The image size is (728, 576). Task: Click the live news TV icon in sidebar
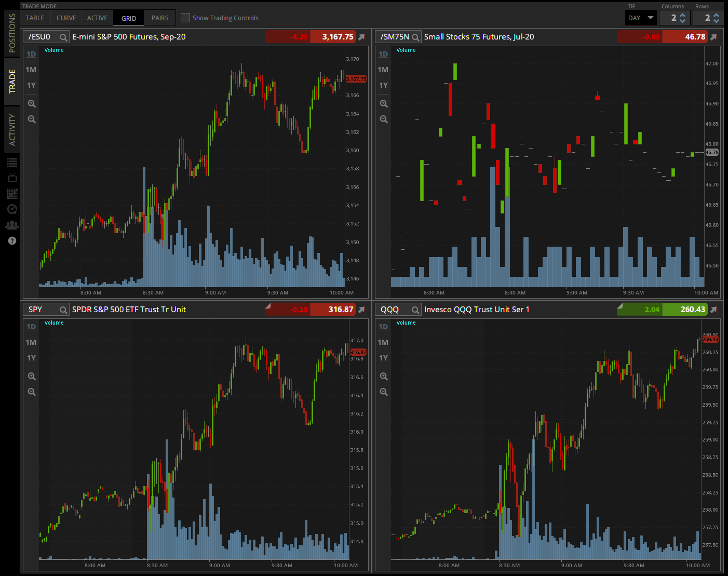pos(12,177)
